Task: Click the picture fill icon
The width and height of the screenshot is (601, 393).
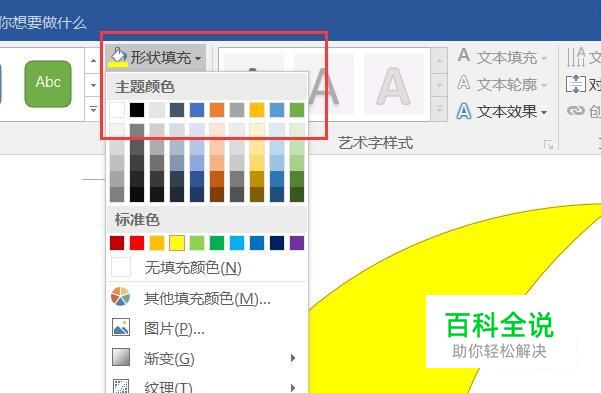Action: click(121, 327)
